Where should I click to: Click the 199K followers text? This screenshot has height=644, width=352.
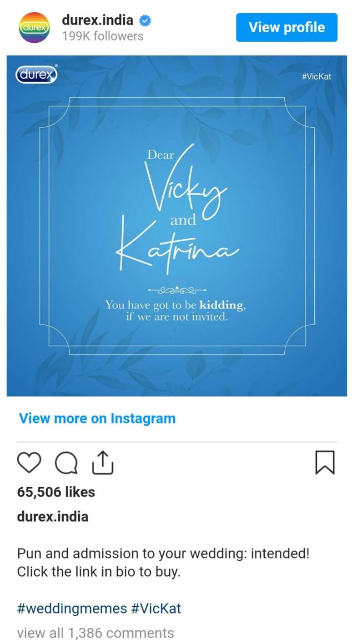tap(103, 36)
